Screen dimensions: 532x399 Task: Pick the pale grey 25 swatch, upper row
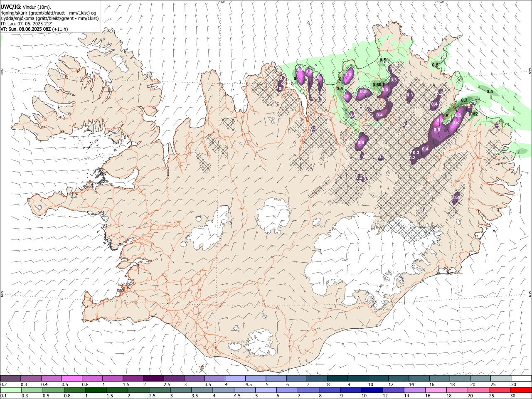(501, 378)
